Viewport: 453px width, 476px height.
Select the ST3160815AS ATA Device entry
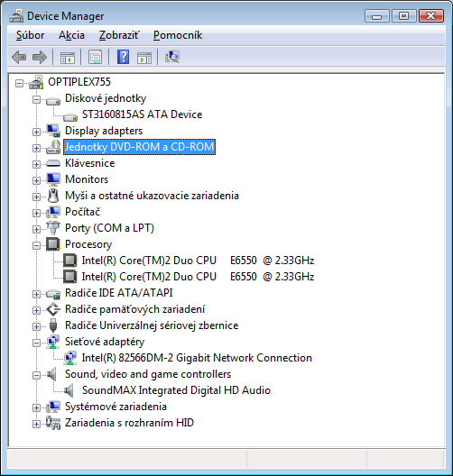tap(143, 114)
